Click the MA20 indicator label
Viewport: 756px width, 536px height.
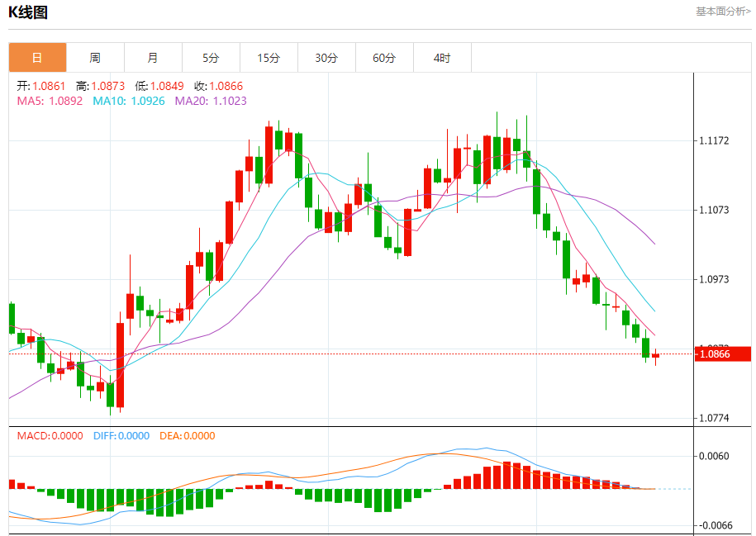pyautogui.click(x=211, y=101)
